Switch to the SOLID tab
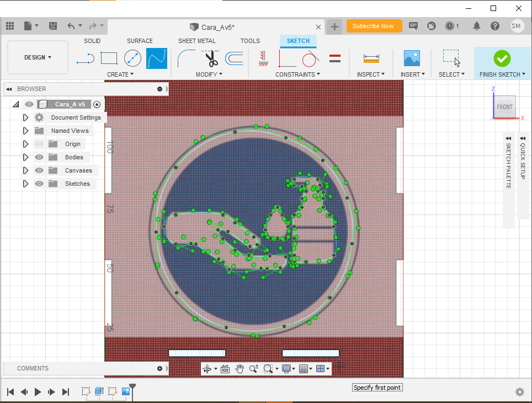This screenshot has height=403, width=532. [x=92, y=41]
